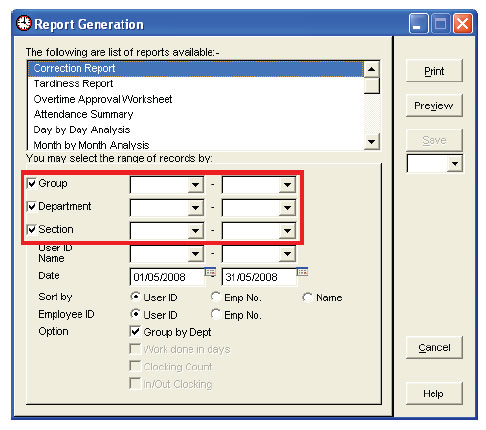Open the start date calendar picker icon
Image resolution: width=486 pixels, height=430 pixels.
pos(210,272)
